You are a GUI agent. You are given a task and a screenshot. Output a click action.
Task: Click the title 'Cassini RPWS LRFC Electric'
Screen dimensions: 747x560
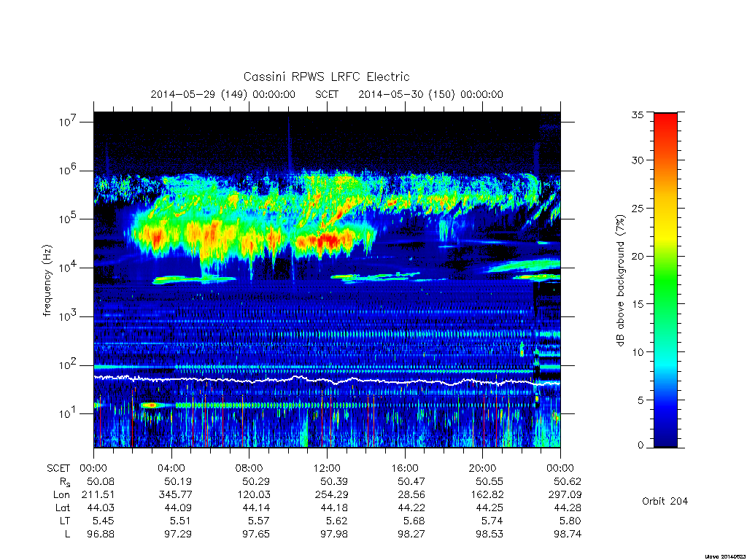(x=326, y=77)
